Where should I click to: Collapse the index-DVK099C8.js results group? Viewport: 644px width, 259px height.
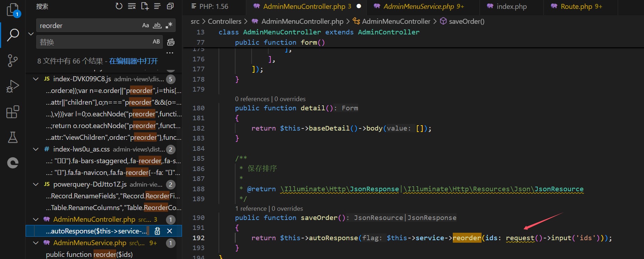pos(36,79)
